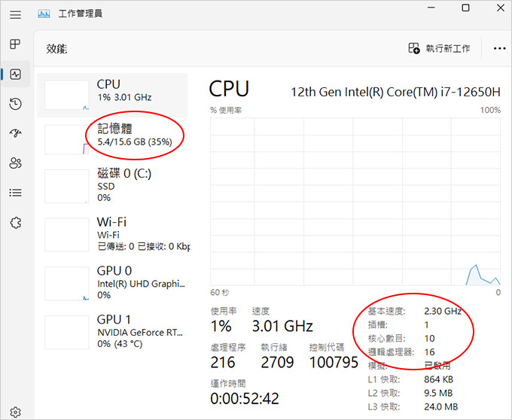This screenshot has height=420, width=512.
Task: Select GPU 0 Intel UHD Graphics entry
Action: click(112, 283)
